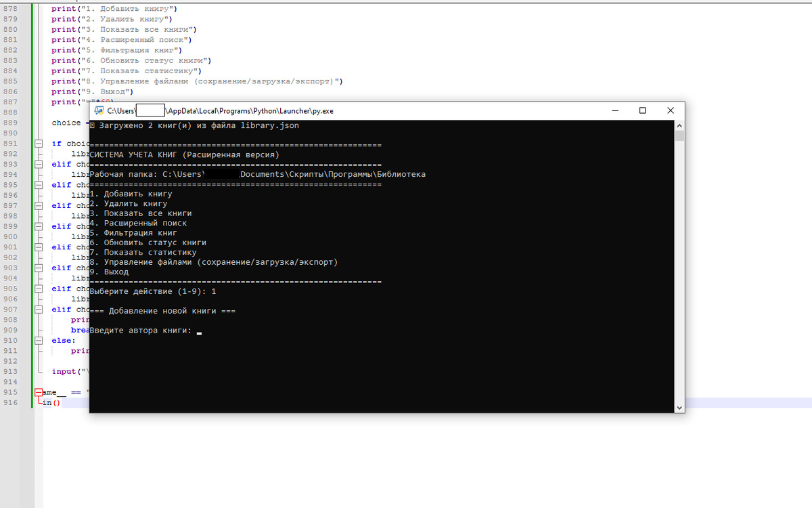Click console menu line '9. Выход'
This screenshot has width=812, height=508.
(x=109, y=272)
